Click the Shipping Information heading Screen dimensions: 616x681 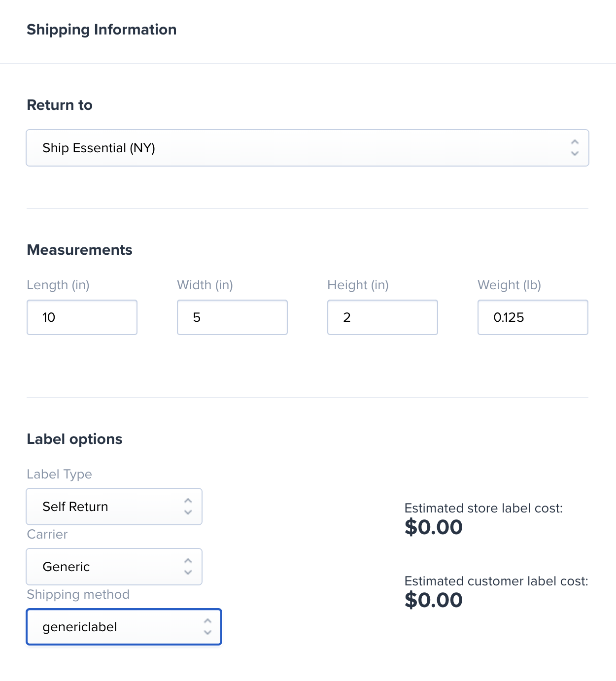point(102,30)
